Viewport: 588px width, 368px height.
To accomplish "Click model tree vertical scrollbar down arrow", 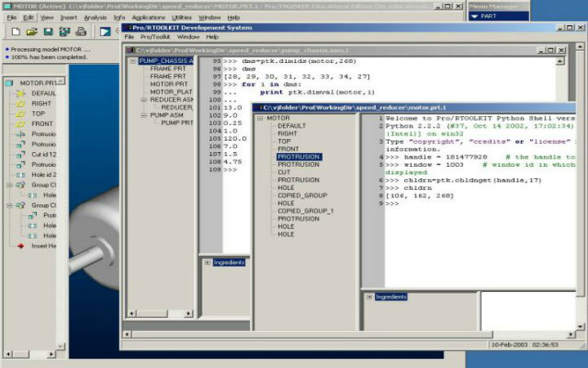I will coord(60,346).
